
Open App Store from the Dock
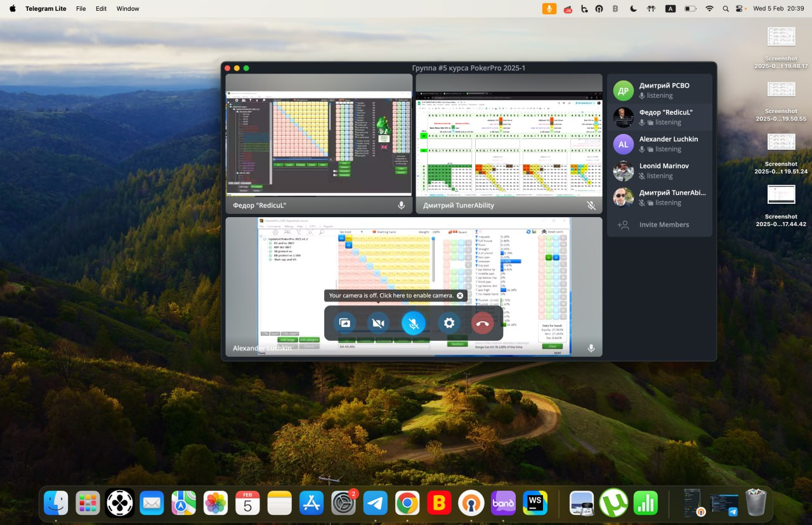click(311, 503)
